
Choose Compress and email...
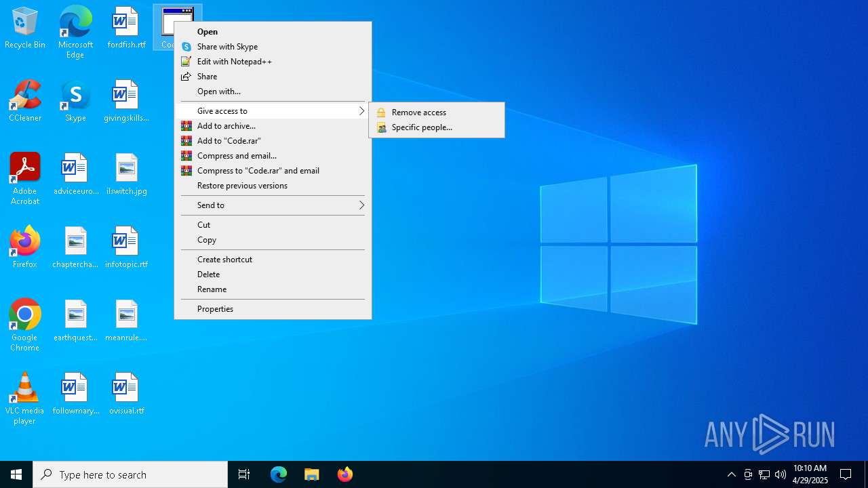pos(273,156)
